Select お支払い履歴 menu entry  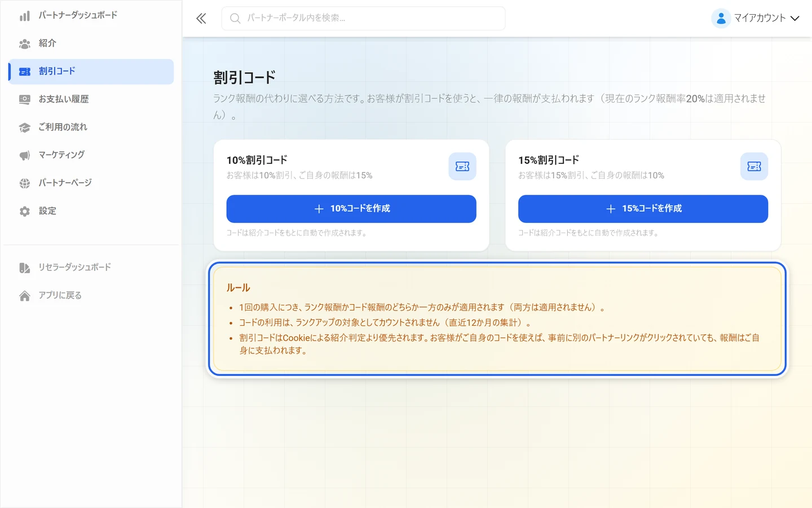[91, 99]
